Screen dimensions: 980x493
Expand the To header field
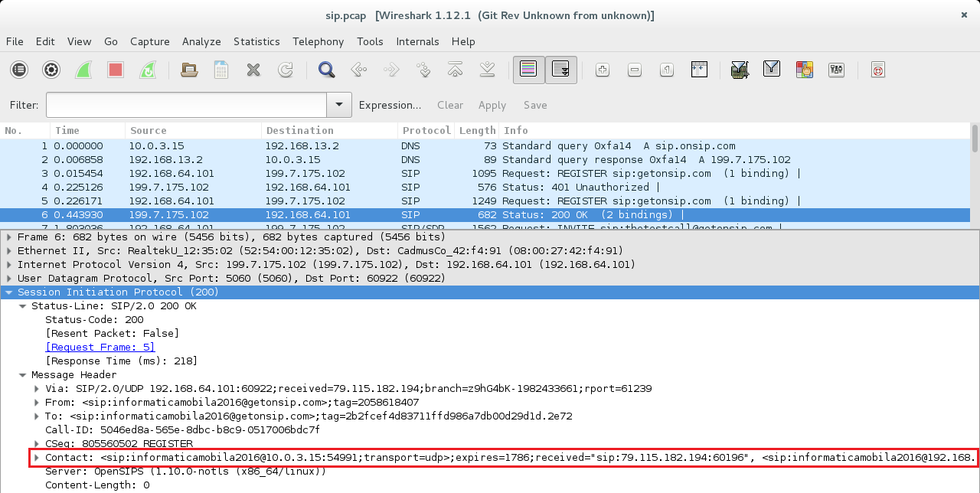36,416
